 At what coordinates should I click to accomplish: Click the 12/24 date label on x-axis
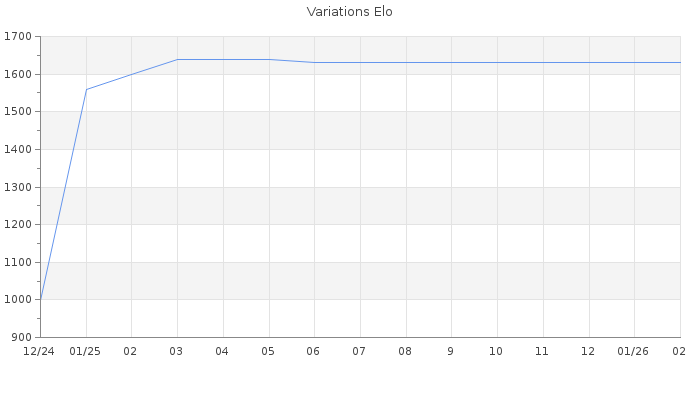point(39,352)
